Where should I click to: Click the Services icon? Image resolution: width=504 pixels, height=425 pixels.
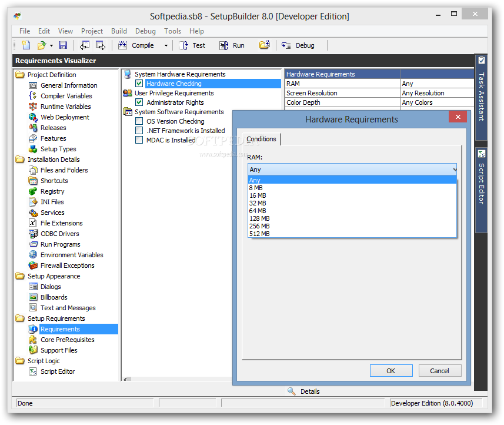[33, 213]
